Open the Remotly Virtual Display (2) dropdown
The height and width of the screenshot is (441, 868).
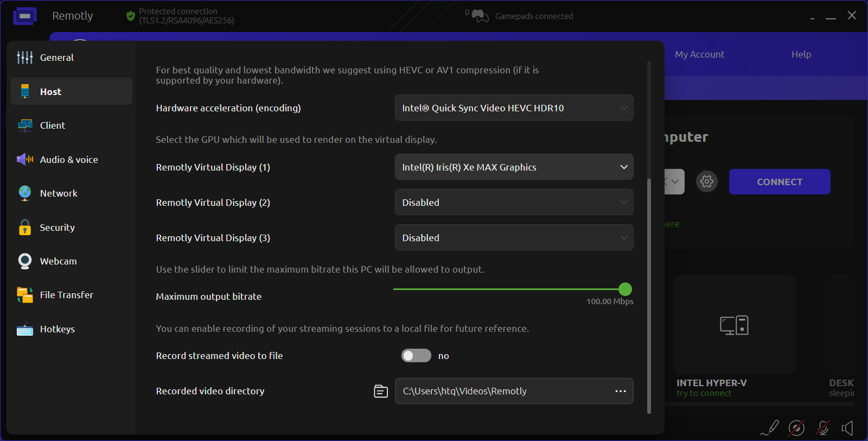pyautogui.click(x=514, y=203)
